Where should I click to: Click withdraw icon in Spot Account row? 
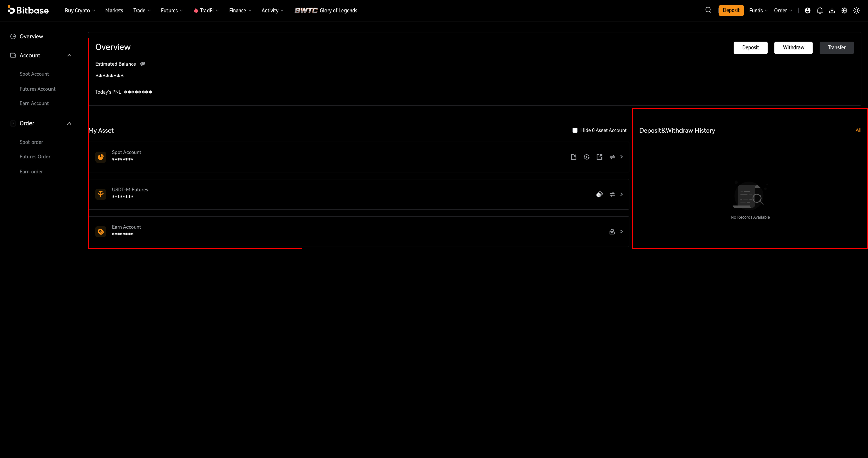pos(599,157)
